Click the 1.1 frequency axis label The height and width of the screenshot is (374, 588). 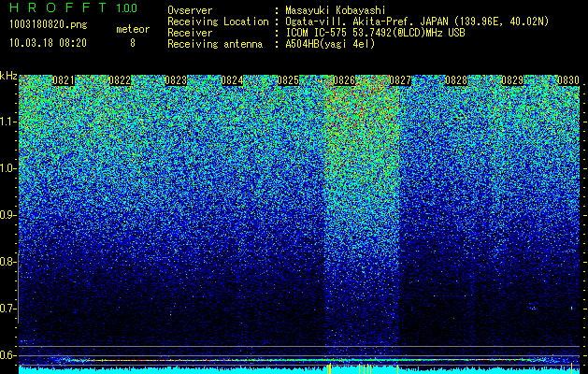coord(7,122)
